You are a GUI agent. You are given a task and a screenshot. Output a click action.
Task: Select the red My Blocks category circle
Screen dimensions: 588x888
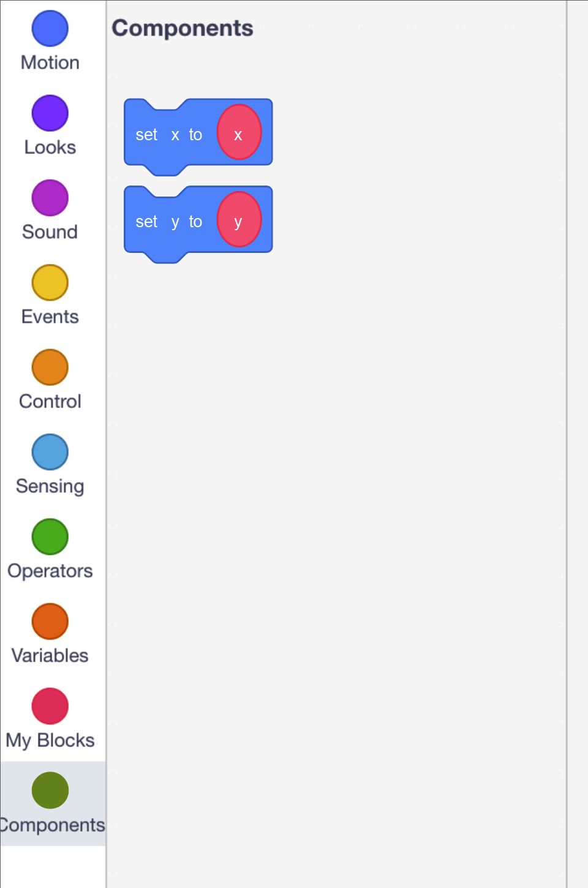coord(50,706)
